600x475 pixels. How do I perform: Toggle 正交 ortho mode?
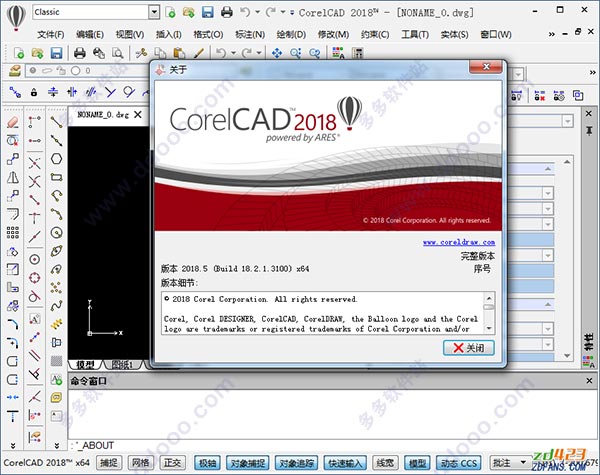tap(172, 463)
